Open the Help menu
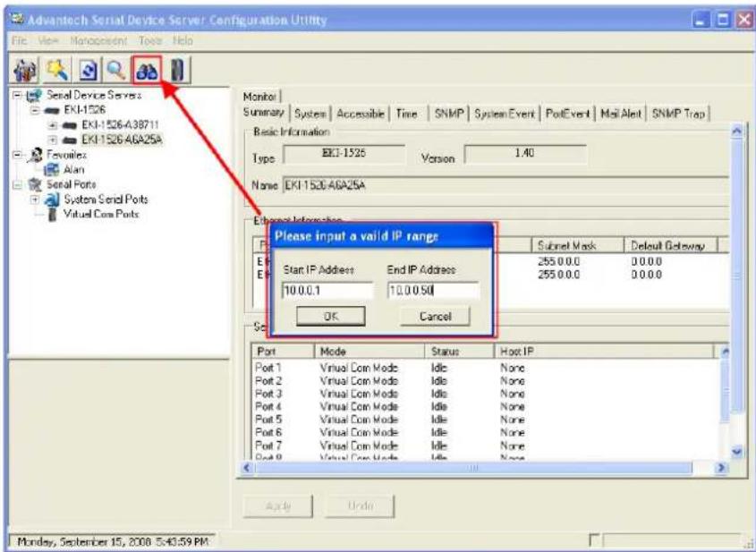The width and height of the screenshot is (756, 552). (183, 40)
